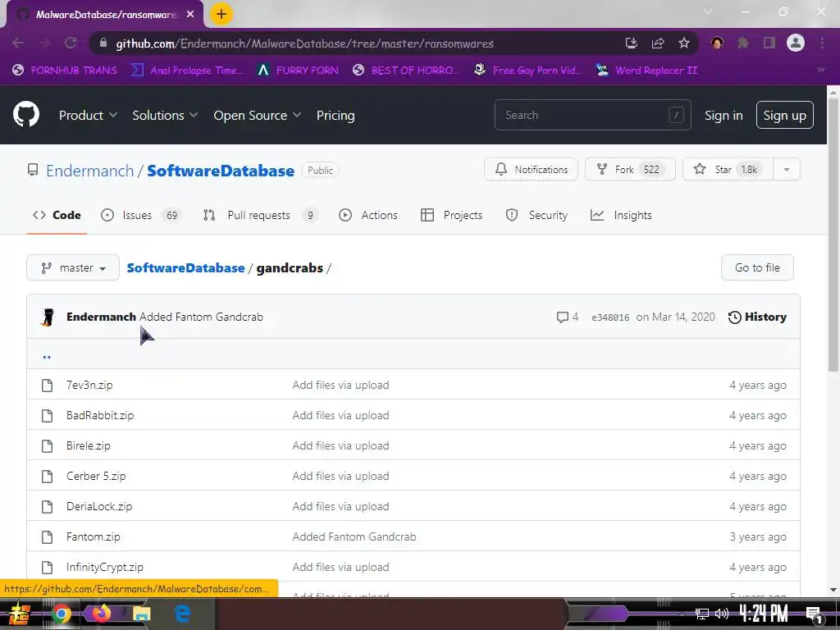Click the comment icon showing 4 comments

coord(562,317)
